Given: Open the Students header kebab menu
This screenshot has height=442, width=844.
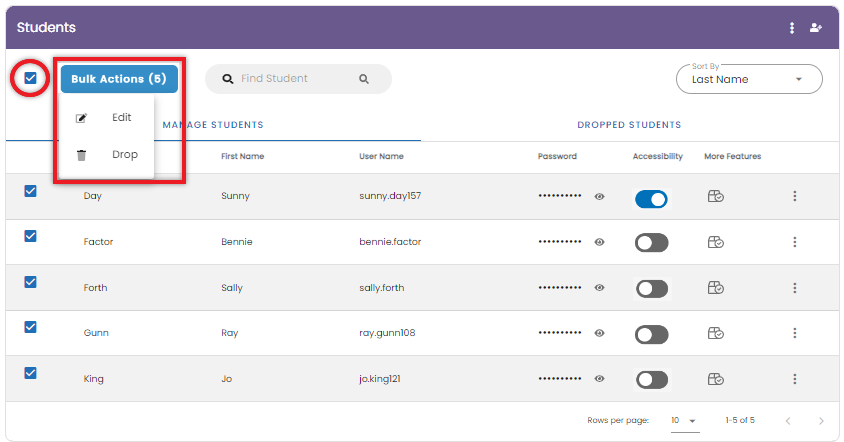Looking at the screenshot, I should coord(791,28).
